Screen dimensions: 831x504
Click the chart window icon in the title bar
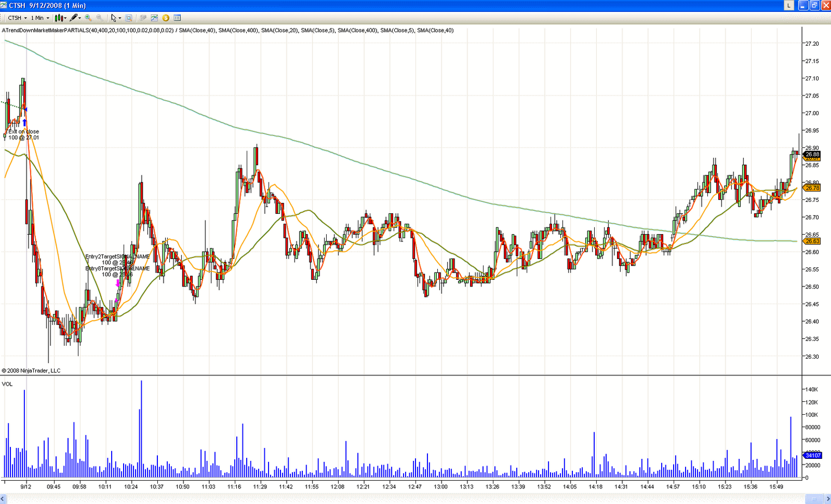(4, 5)
